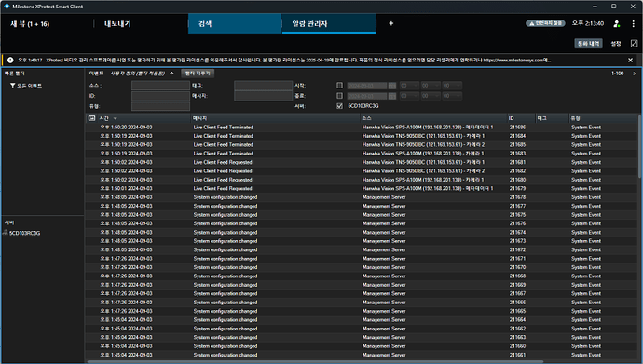Open the 시작 second dropdown

tap(452, 86)
